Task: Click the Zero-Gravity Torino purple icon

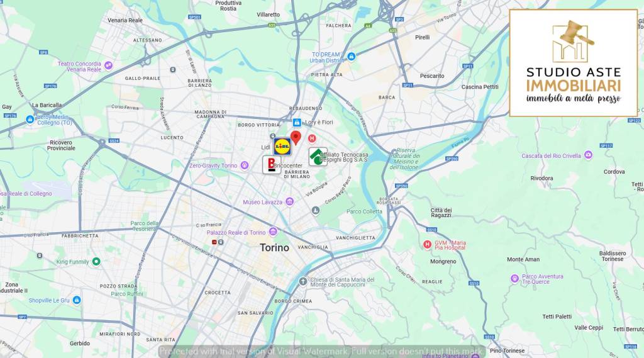Action: tap(245, 165)
